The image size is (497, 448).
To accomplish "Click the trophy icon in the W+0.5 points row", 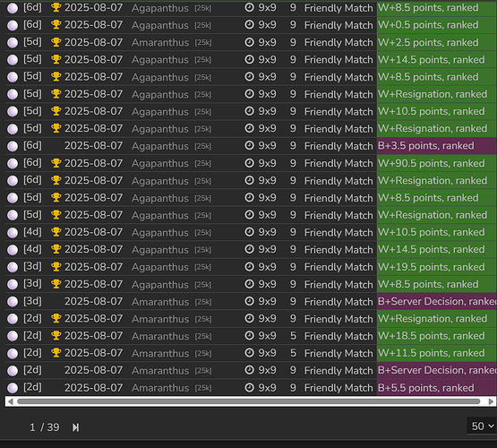I will [x=56, y=25].
